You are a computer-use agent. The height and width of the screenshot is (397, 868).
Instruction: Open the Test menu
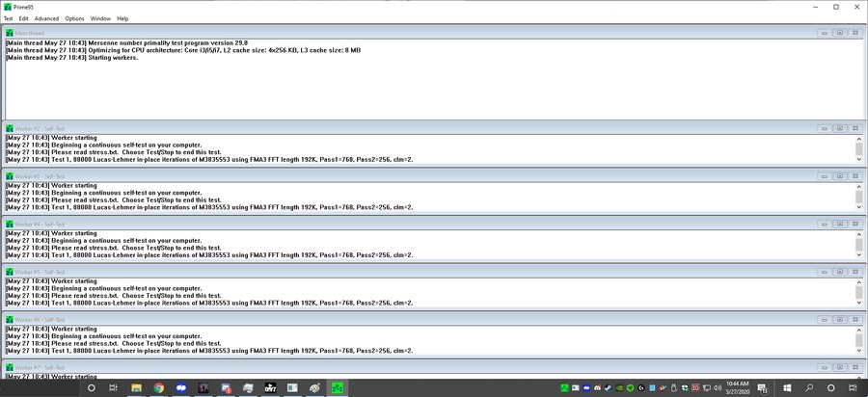(9, 18)
